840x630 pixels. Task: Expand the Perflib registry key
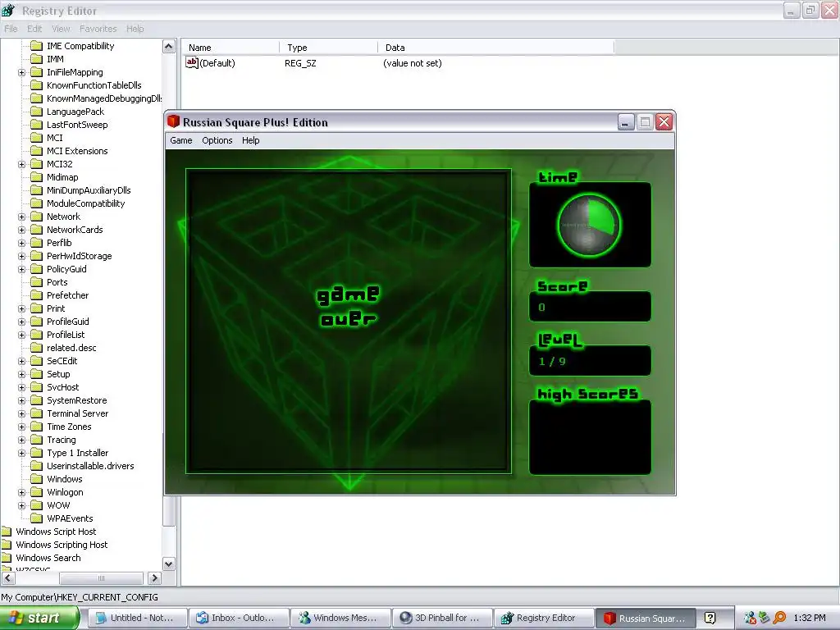[22, 243]
